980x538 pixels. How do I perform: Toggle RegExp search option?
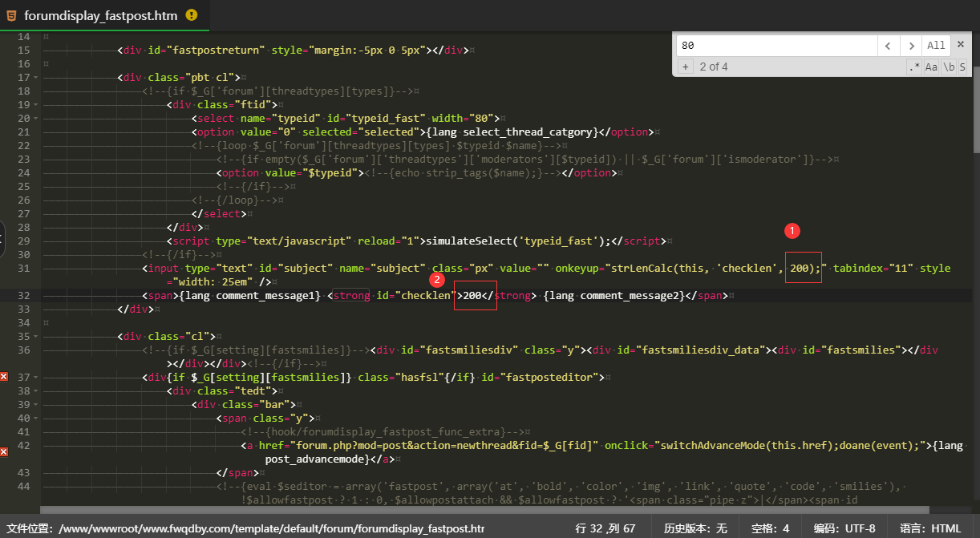[914, 67]
